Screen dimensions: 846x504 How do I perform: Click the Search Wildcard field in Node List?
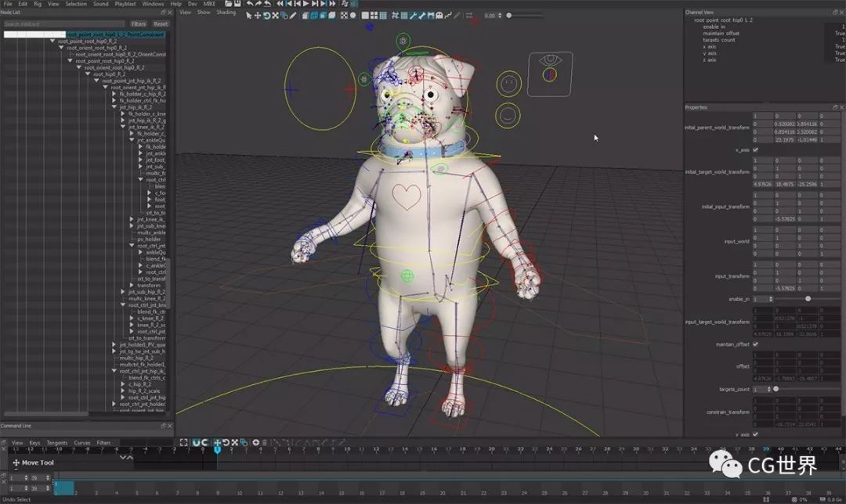64,23
